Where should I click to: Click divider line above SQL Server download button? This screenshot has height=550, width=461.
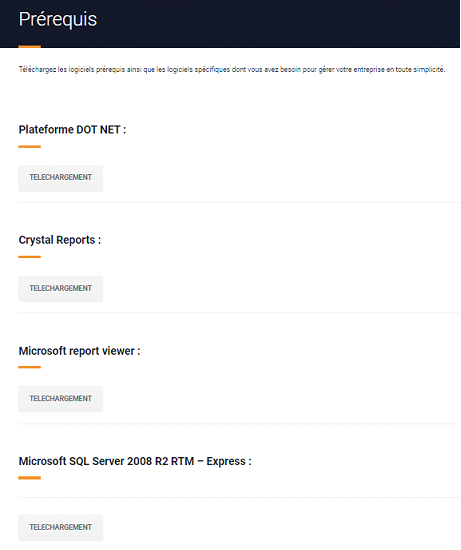[x=239, y=497]
